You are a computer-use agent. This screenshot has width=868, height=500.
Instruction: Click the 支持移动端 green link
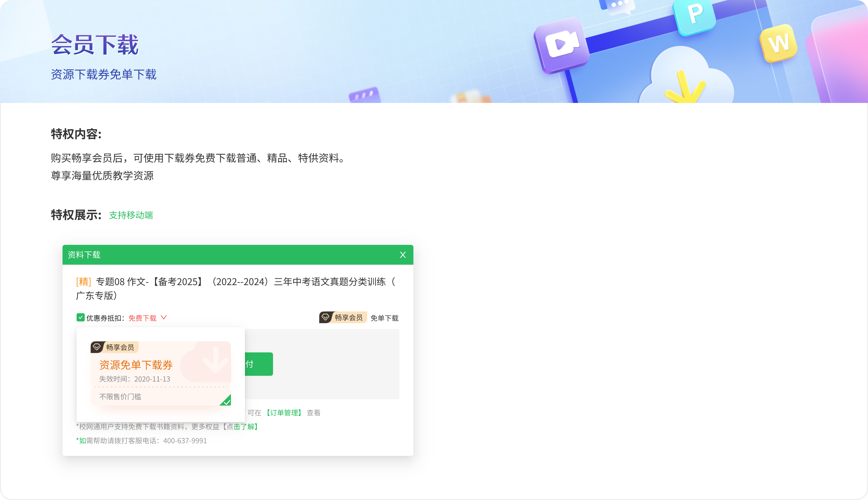click(131, 215)
